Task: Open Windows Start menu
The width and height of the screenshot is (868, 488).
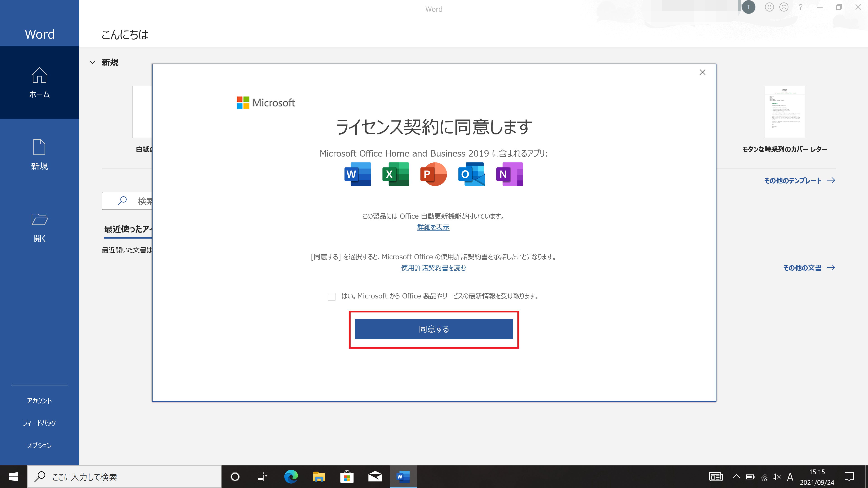Action: coord(14,477)
